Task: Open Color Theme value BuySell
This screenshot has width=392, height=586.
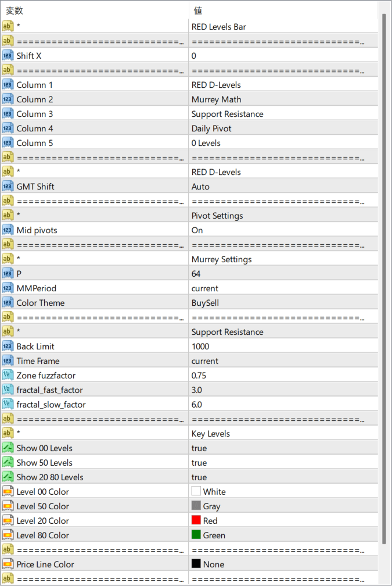Action: click(x=205, y=303)
